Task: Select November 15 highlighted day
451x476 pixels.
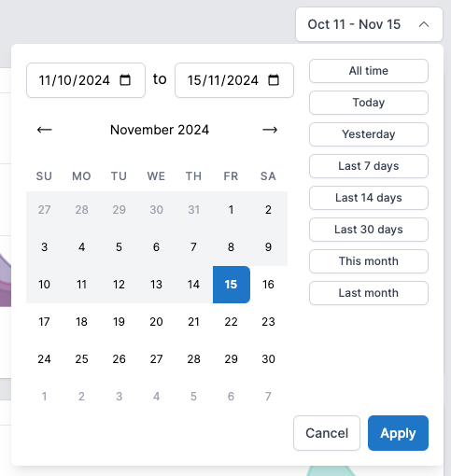Action: click(x=232, y=285)
